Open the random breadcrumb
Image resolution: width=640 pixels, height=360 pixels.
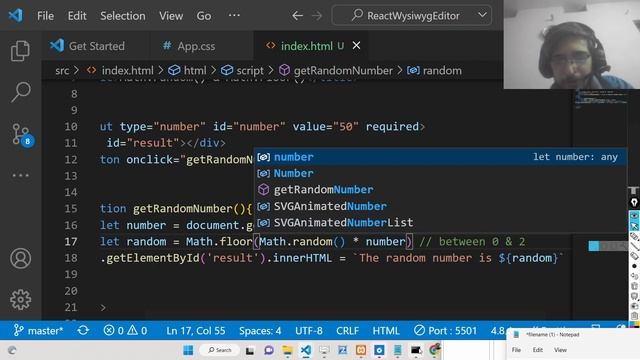point(434,71)
